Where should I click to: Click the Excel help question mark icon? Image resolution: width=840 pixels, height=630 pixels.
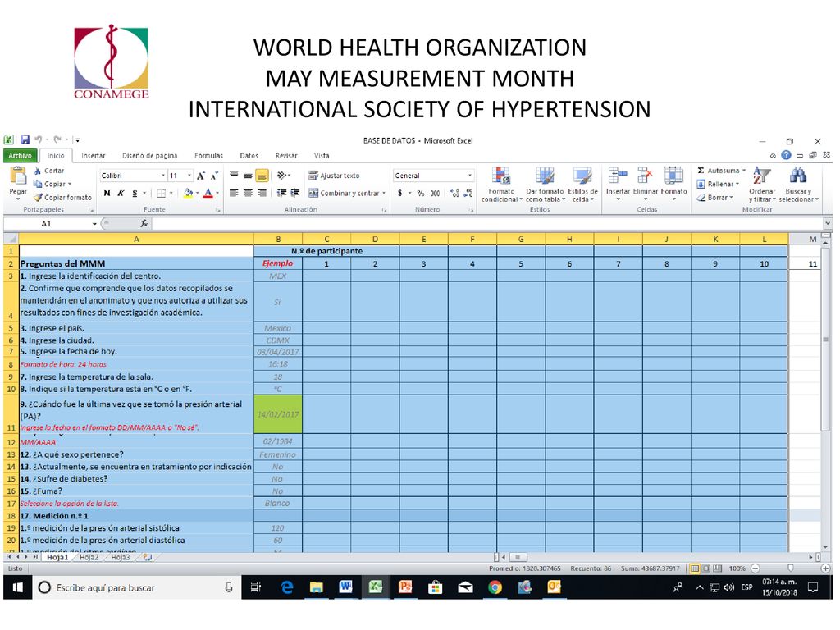pos(785,155)
